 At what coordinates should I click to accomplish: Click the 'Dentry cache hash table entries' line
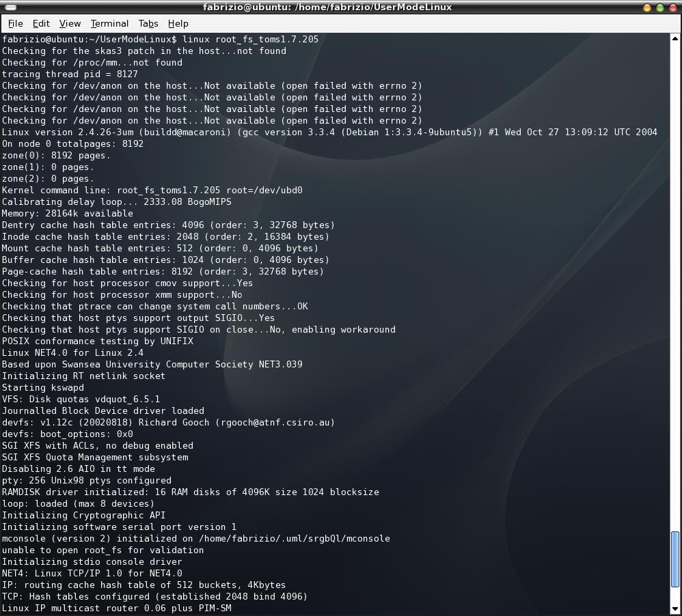(x=168, y=225)
